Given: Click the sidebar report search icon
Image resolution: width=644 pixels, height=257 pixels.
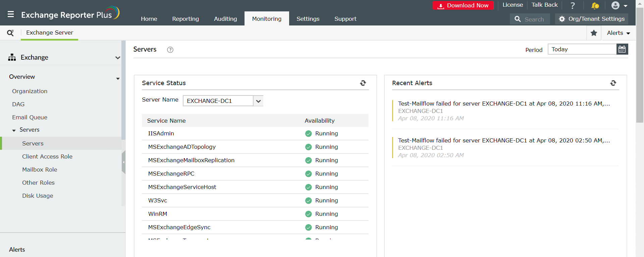Looking at the screenshot, I should [x=10, y=33].
